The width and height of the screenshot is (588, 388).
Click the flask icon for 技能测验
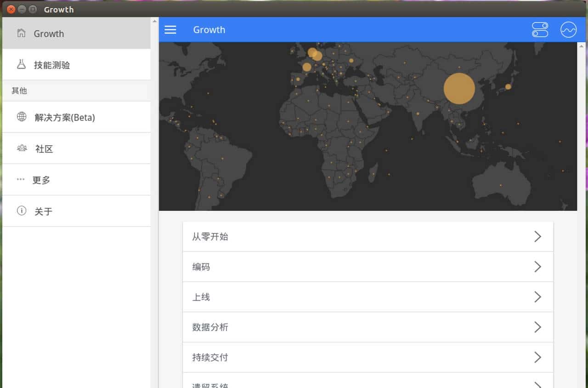click(x=21, y=64)
